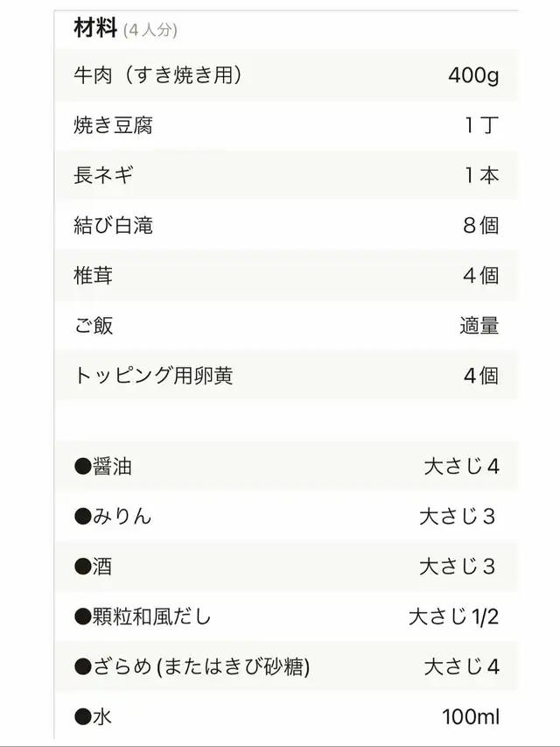The width and height of the screenshot is (560, 747).
Task: Click the 8個 quantity value
Action: pos(481,225)
